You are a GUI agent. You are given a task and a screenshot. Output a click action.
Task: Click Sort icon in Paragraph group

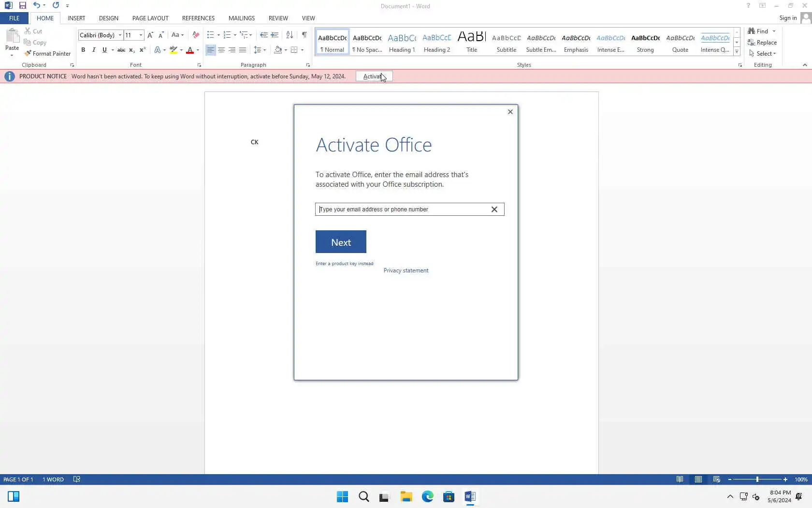click(290, 35)
